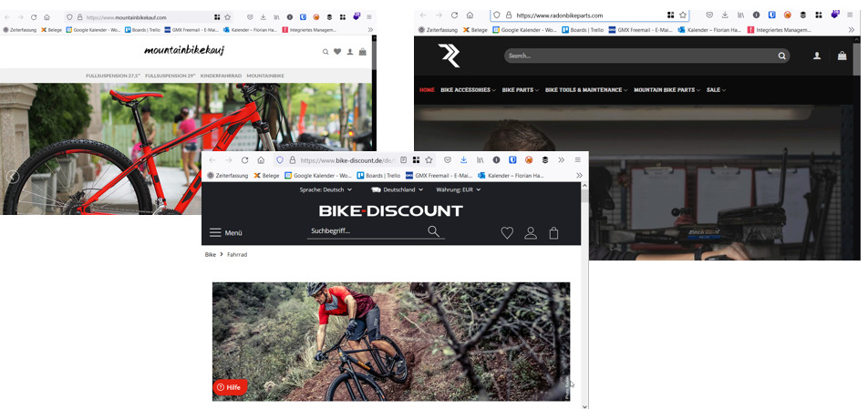Screen dimensions: 868x409
Task: Click Menü hamburger icon on Bike-Discount
Action: [215, 232]
